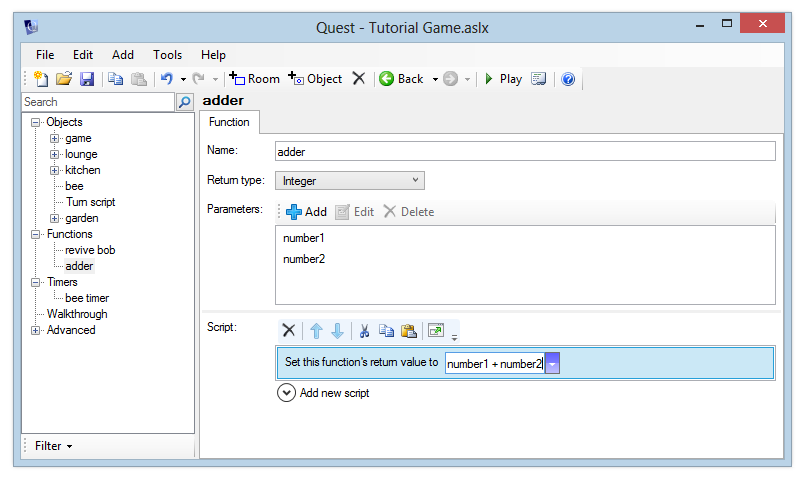
Task: Open the Back history dropdown arrow
Action: pyautogui.click(x=435, y=80)
